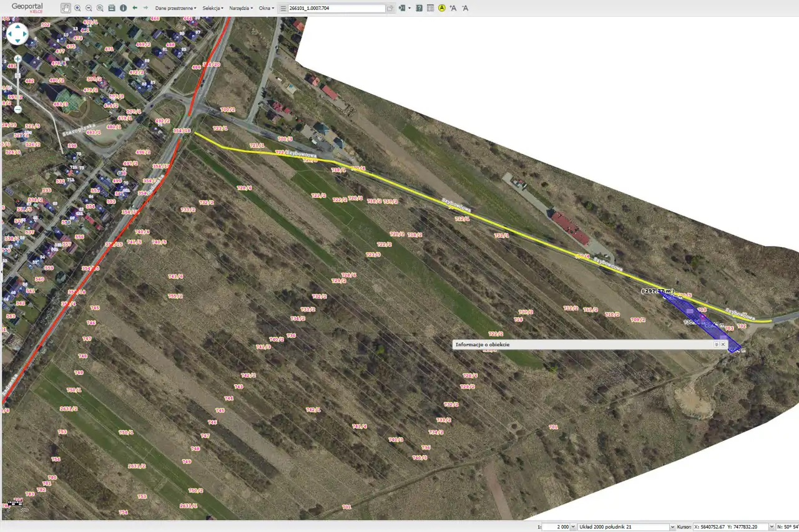This screenshot has height=532, width=799.
Task: Click the zoom slider plus button
Action: [17, 59]
